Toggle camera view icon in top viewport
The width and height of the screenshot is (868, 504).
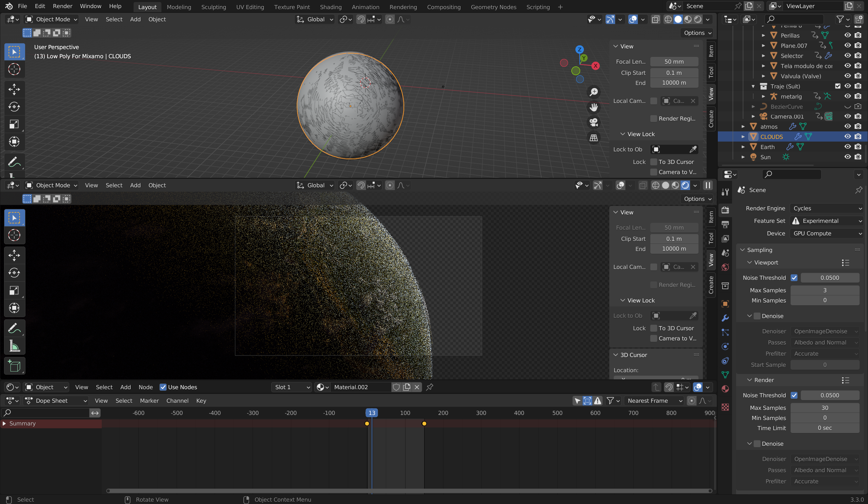click(x=594, y=122)
